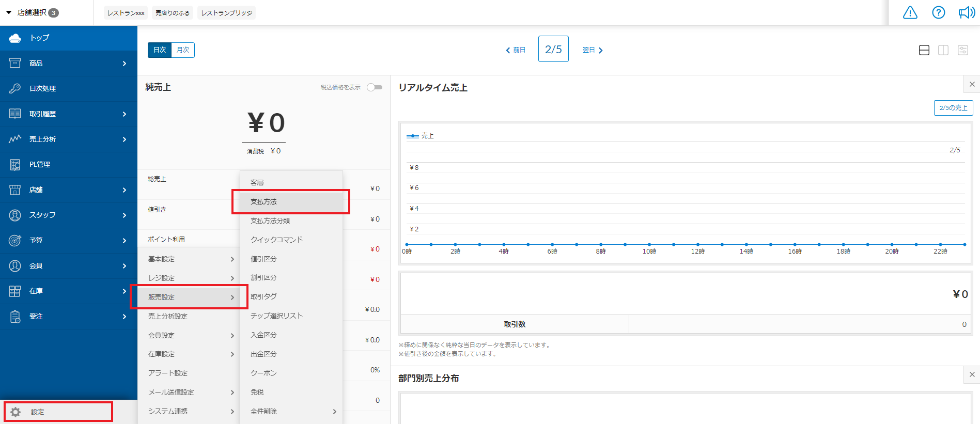Open the dashboard display settings icon
Viewport: 980px width, 424px height.
(x=962, y=50)
